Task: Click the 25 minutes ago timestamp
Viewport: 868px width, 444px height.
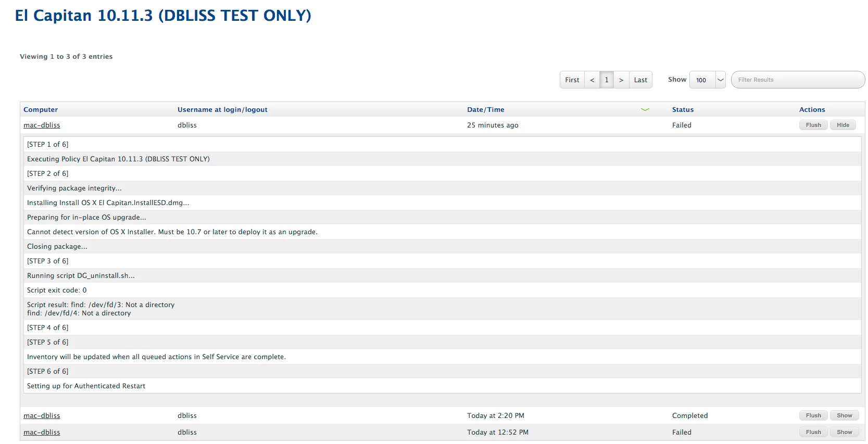Action: 493,125
